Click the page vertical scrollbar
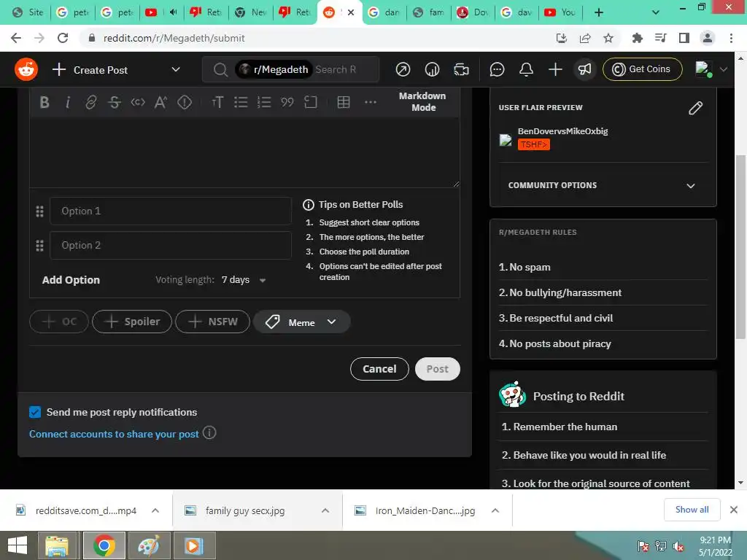Viewport: 747px width, 560px height. [x=740, y=246]
